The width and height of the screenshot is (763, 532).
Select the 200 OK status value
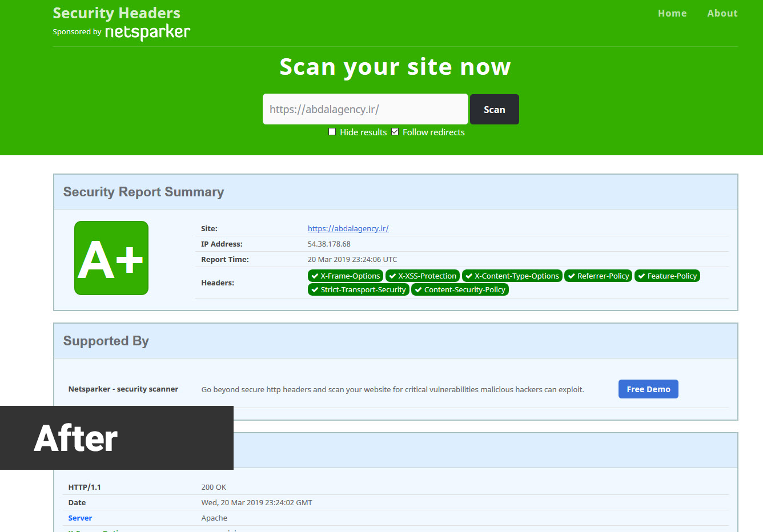(x=214, y=487)
